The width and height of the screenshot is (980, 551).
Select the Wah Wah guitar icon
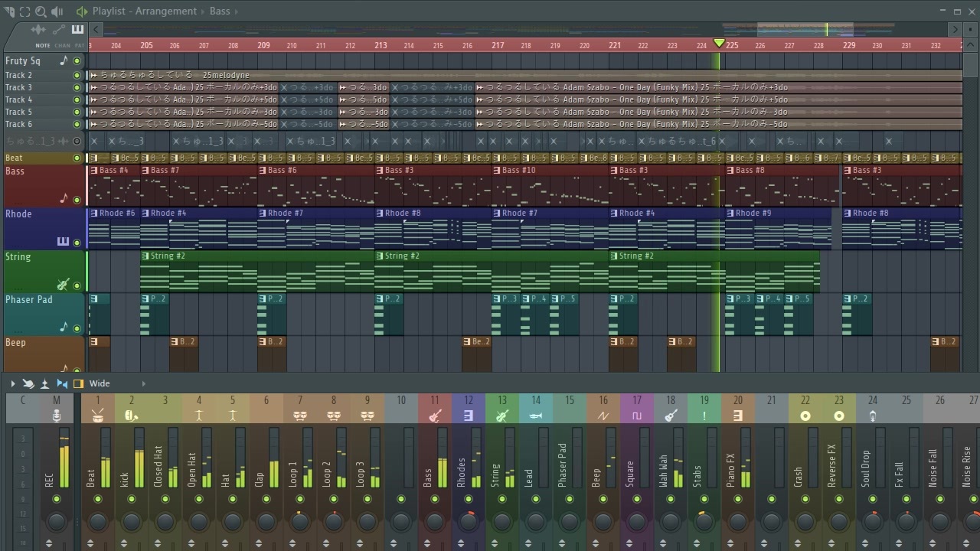670,416
